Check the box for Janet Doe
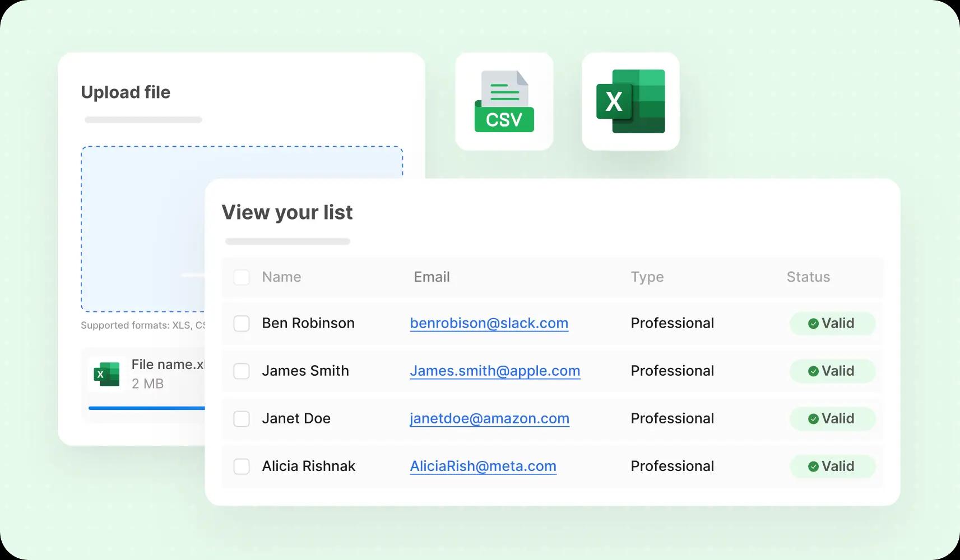This screenshot has height=560, width=960. (242, 419)
